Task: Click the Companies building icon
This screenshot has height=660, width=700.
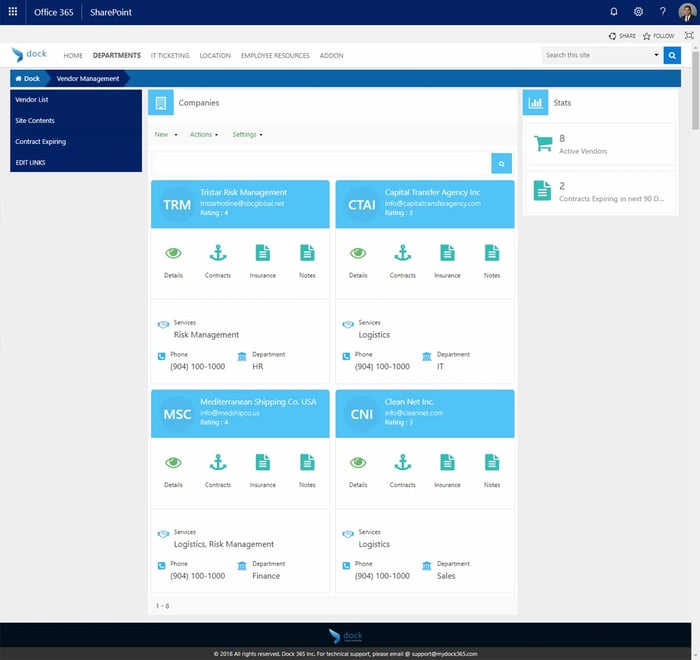Action: pyautogui.click(x=161, y=103)
